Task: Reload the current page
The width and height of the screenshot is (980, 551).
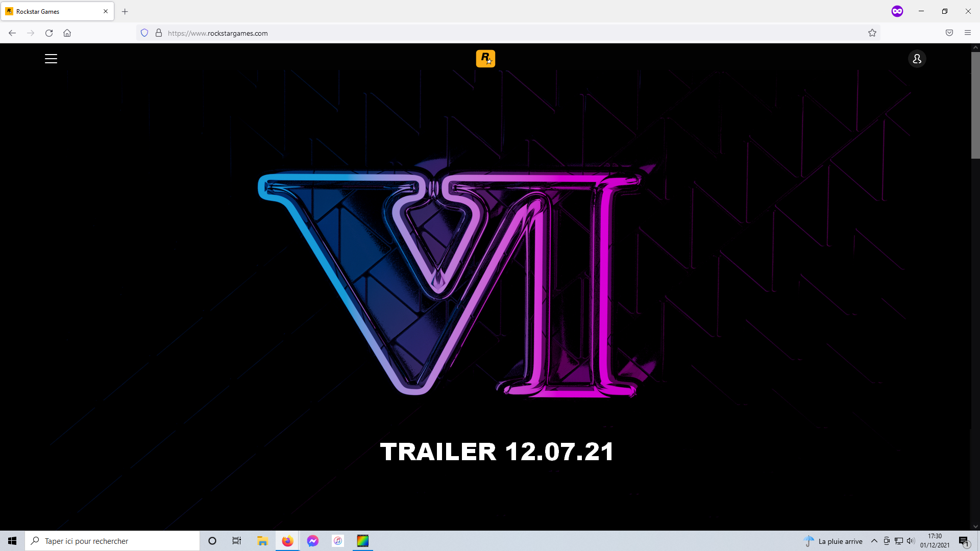Action: [x=49, y=33]
